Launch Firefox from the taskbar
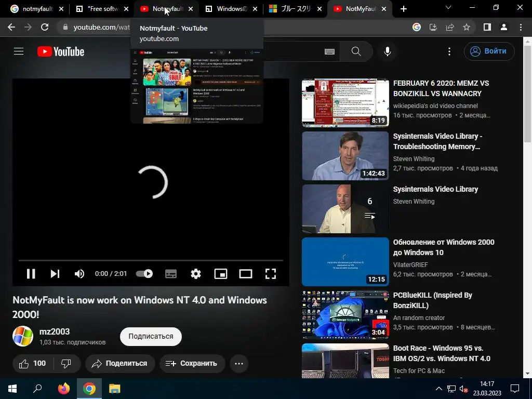 coord(63,389)
